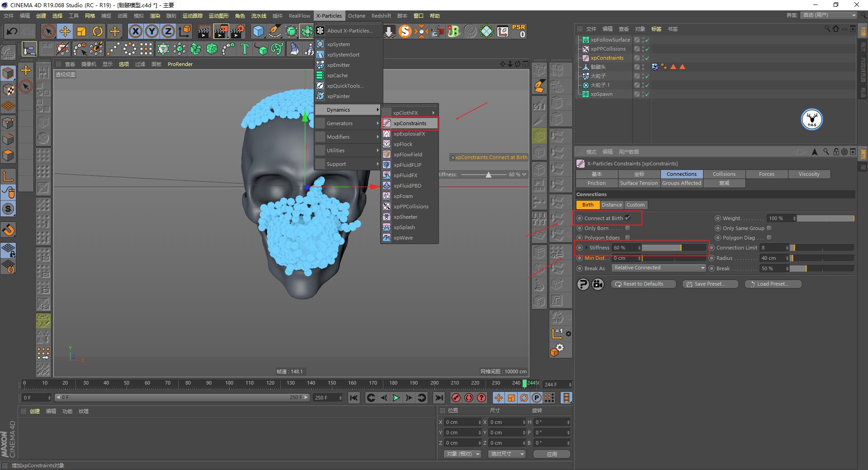Switch to the Collisions tab
Image resolution: width=868 pixels, height=470 pixels.
point(724,174)
